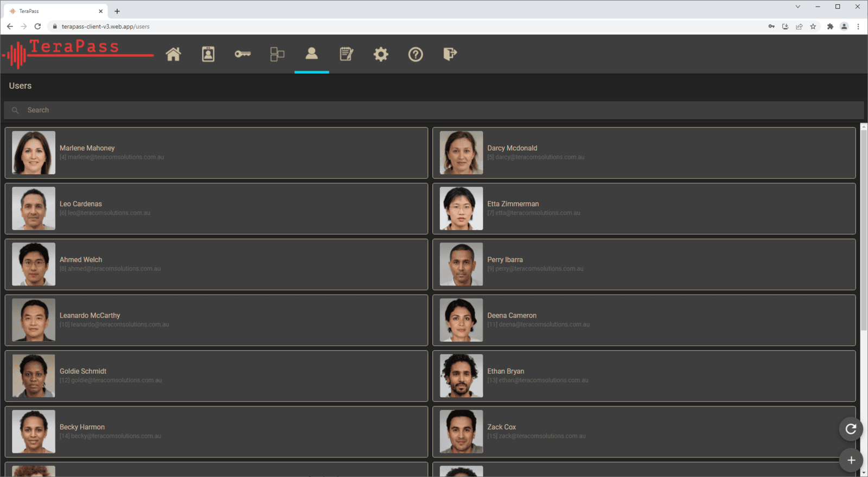The image size is (868, 477).
Task: Click the email zack@teracomsolutions.com.au
Action: 542,436
